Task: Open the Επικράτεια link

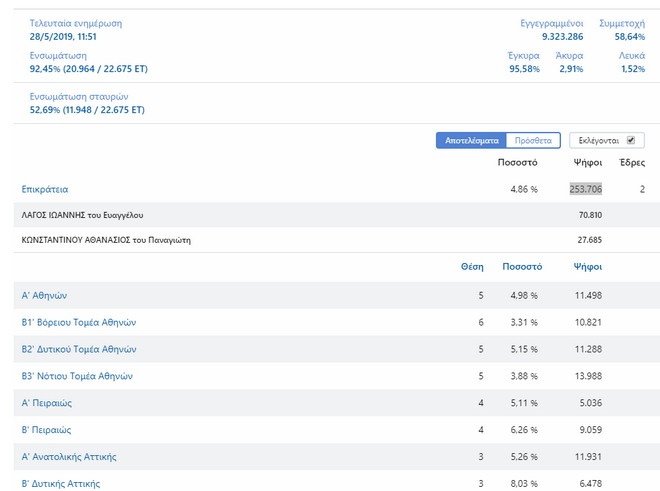Action: point(45,189)
